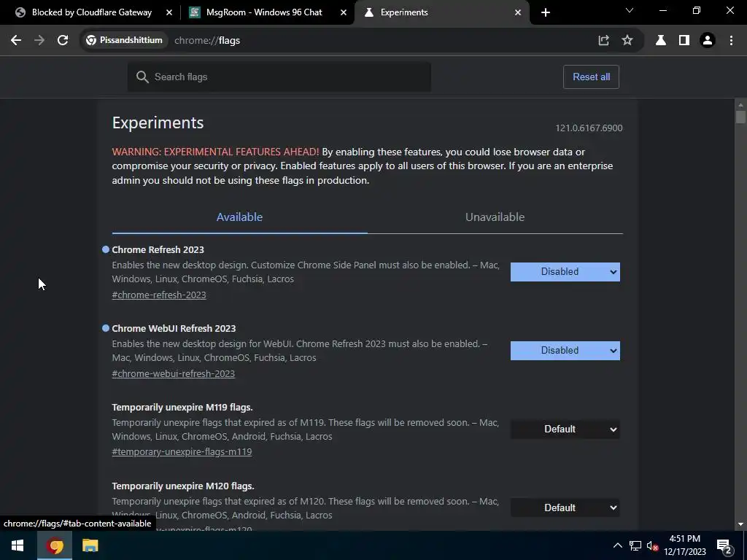Click the Chrome WebUI Refresh 2023 title
The image size is (747, 560).
[174, 329]
